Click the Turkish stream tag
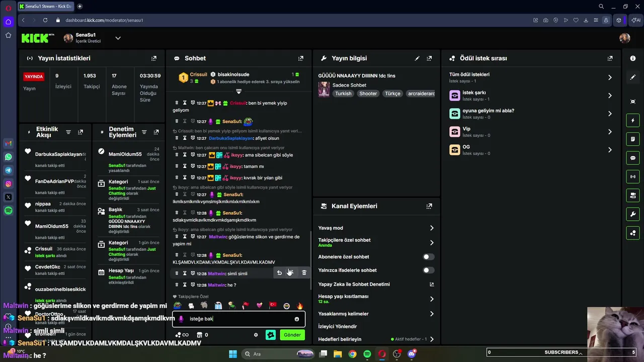 coord(343,94)
